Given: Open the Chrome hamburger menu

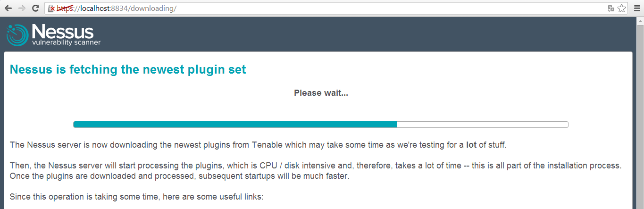Looking at the screenshot, I should tap(636, 8).
